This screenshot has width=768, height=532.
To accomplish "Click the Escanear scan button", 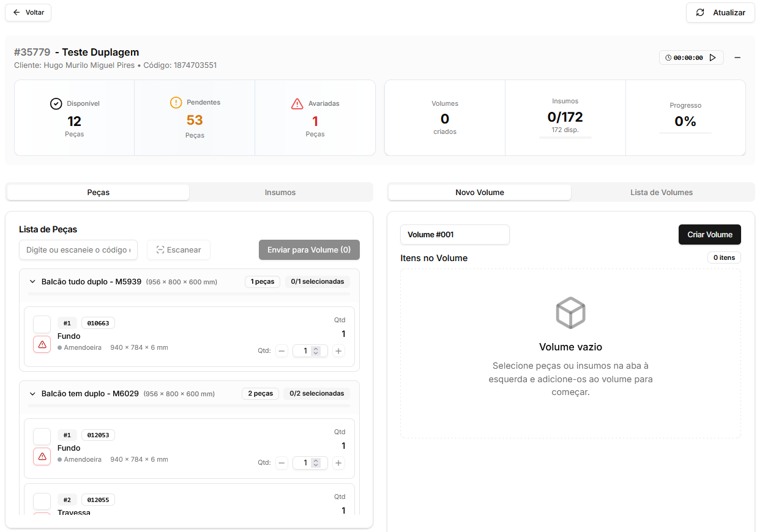I will (x=179, y=250).
